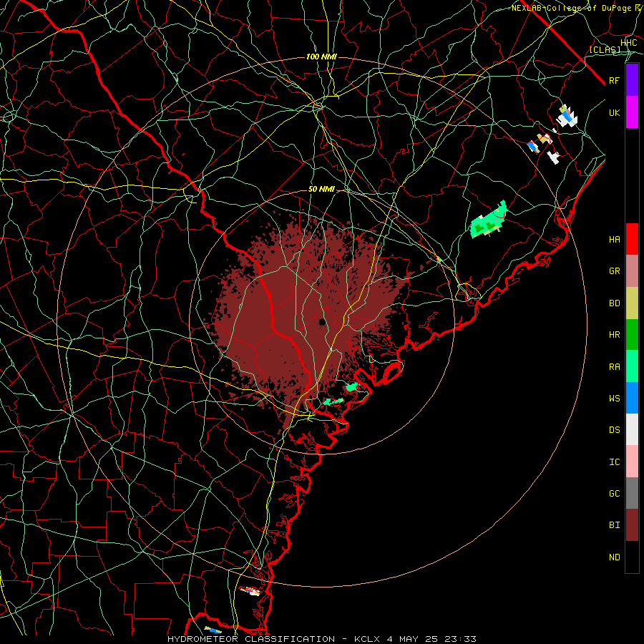This screenshot has width=644, height=644.
Task: Click the HHC product code text
Action: click(628, 43)
